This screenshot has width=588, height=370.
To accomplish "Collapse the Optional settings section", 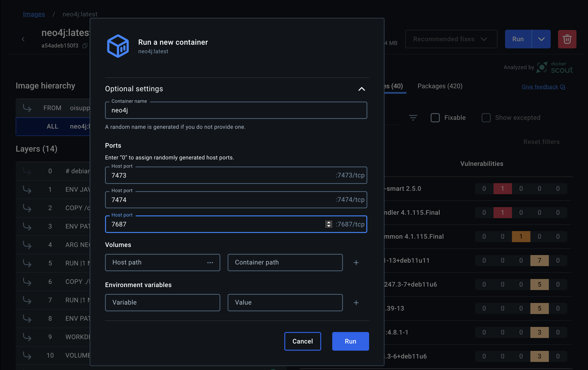I will [362, 89].
